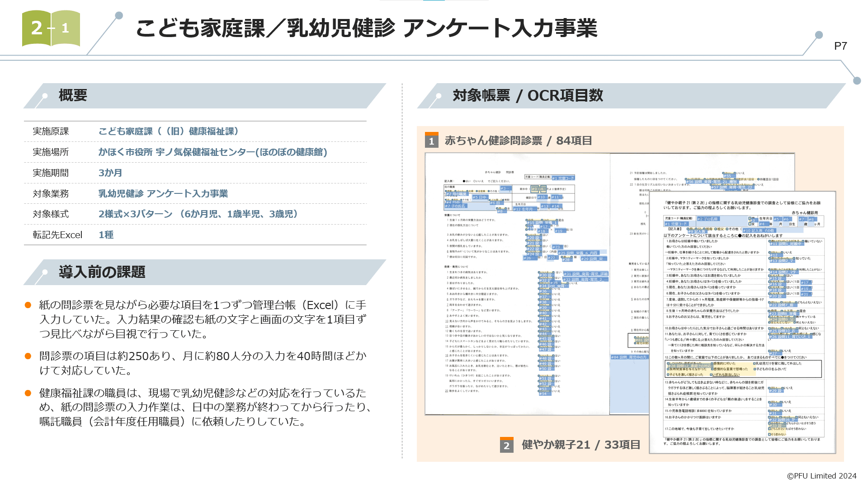Select value こども家庭課（（旧）健康福祉課）

click(x=169, y=131)
